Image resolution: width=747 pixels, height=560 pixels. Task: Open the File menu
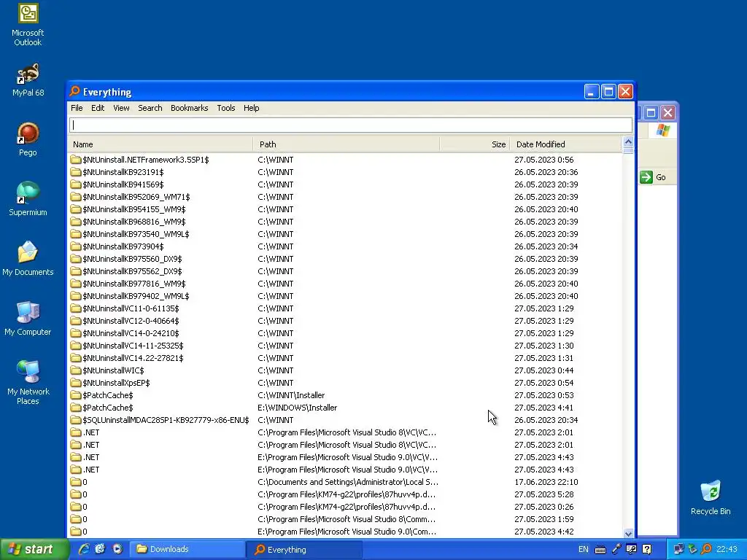pos(77,108)
